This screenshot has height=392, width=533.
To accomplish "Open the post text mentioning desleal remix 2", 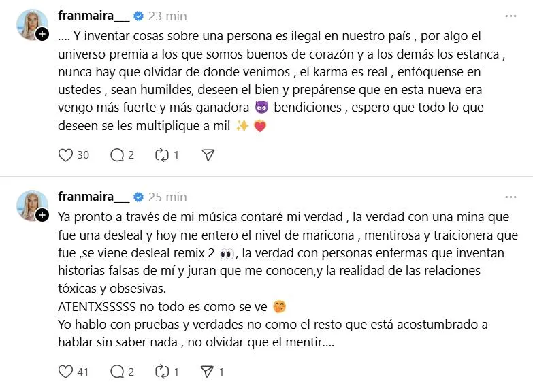I will (x=272, y=253).
